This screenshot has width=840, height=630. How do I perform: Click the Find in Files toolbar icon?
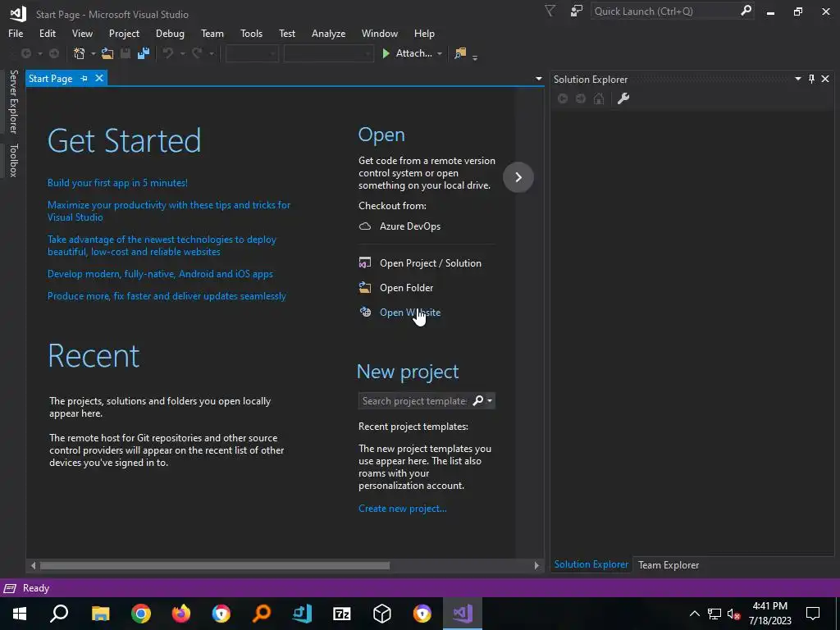460,53
